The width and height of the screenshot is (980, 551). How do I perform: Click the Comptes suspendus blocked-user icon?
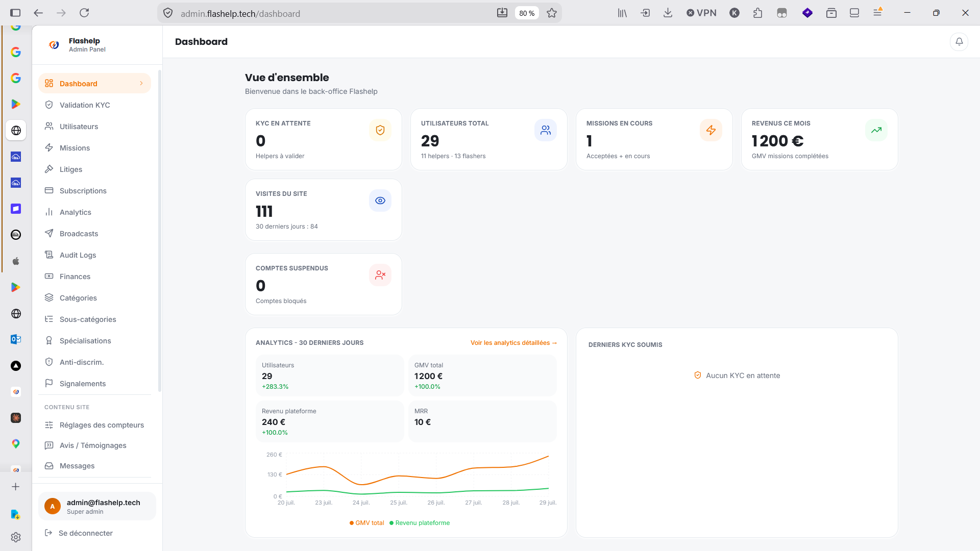[380, 275]
